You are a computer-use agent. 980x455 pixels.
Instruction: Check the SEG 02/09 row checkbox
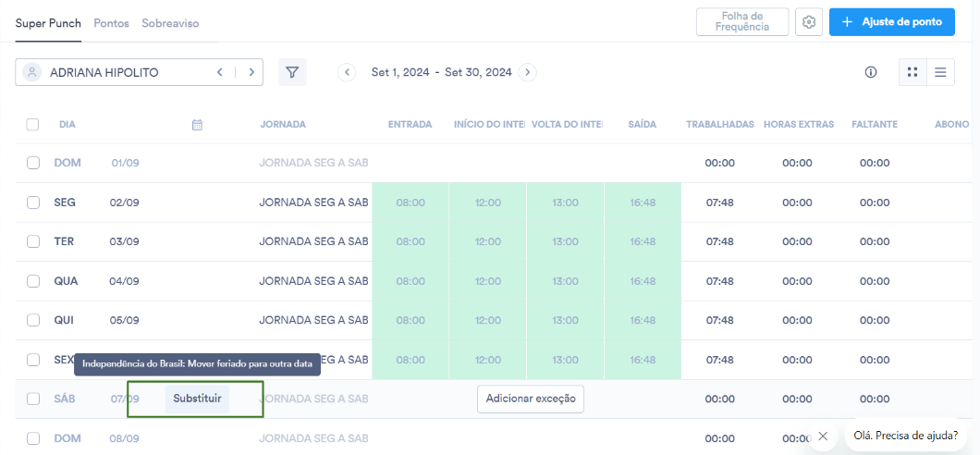pyautogui.click(x=33, y=203)
